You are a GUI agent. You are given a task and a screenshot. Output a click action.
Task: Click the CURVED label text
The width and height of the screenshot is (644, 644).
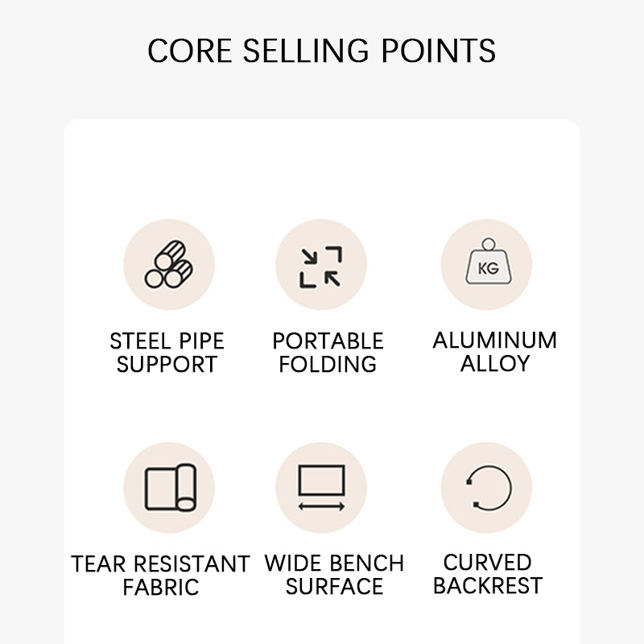pyautogui.click(x=488, y=563)
